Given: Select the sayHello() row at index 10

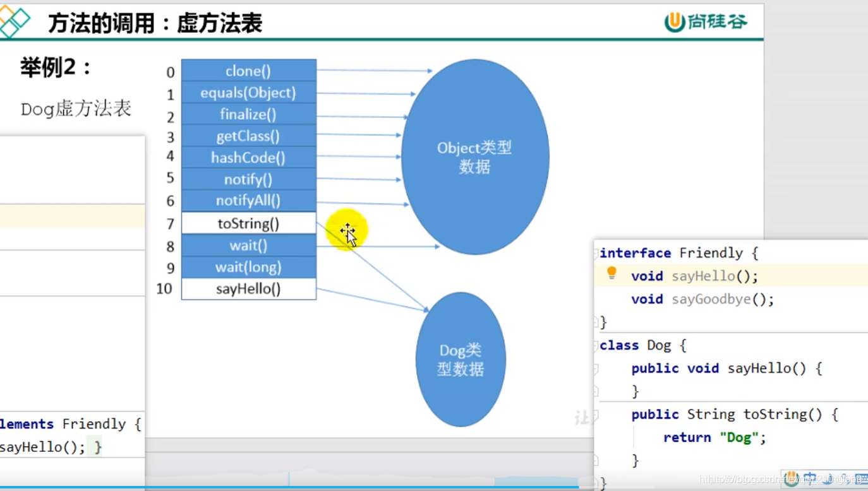Looking at the screenshot, I should pyautogui.click(x=248, y=288).
